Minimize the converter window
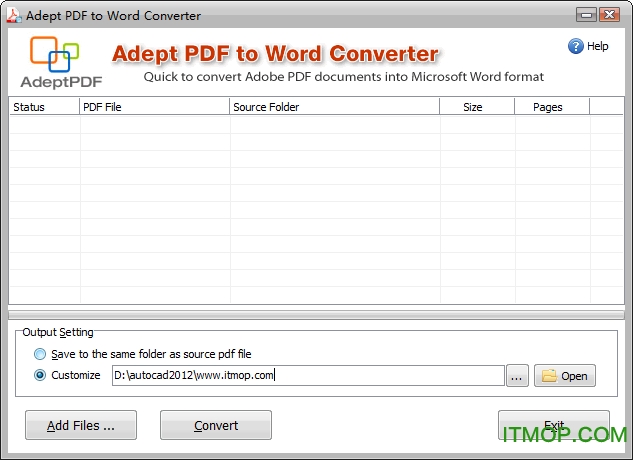The height and width of the screenshot is (460, 633). coord(586,15)
